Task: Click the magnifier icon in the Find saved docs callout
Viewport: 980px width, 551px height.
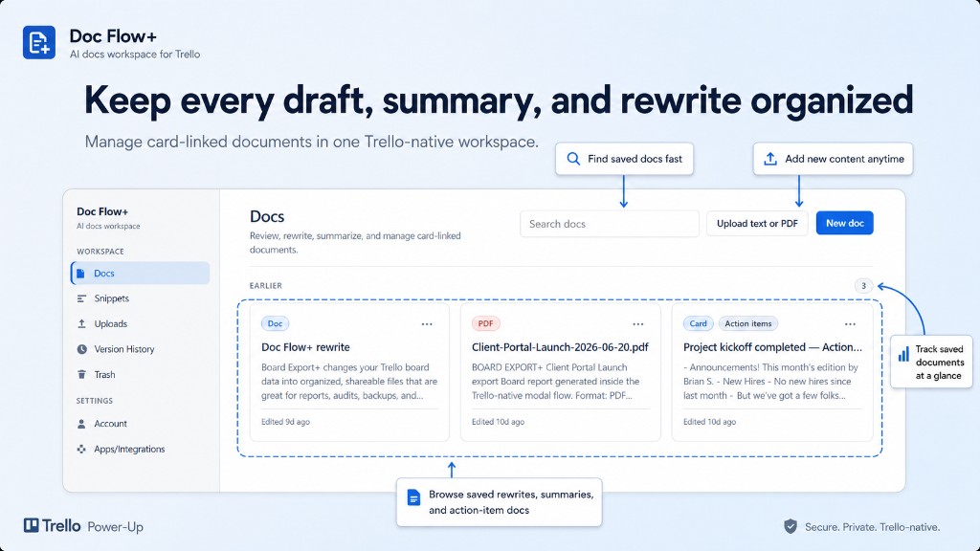Action: (573, 159)
